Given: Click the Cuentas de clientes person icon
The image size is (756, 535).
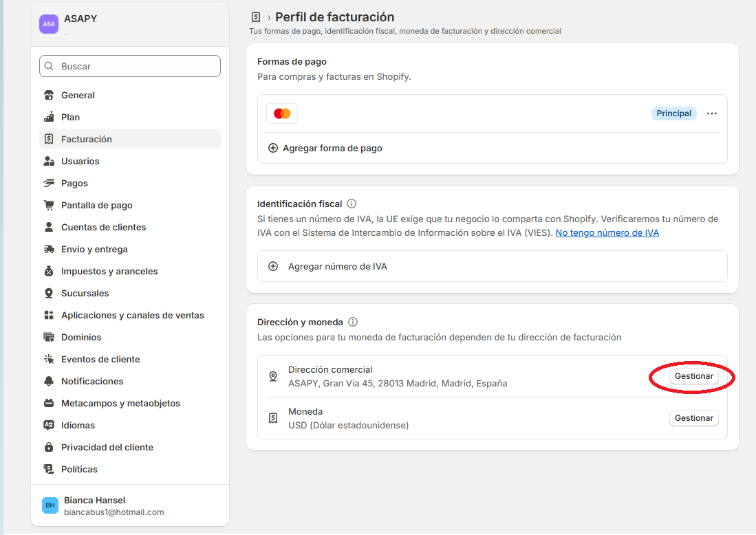Looking at the screenshot, I should click(x=49, y=227).
